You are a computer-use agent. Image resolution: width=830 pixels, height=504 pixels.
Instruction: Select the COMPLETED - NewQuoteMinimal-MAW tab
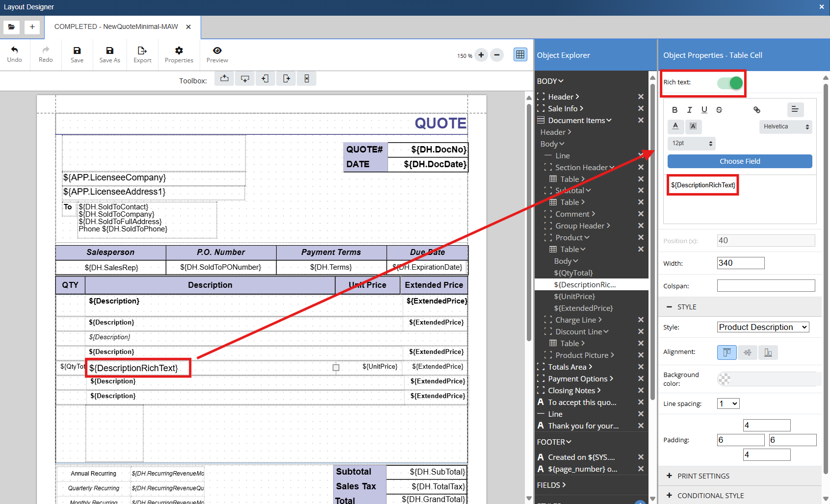tap(116, 26)
